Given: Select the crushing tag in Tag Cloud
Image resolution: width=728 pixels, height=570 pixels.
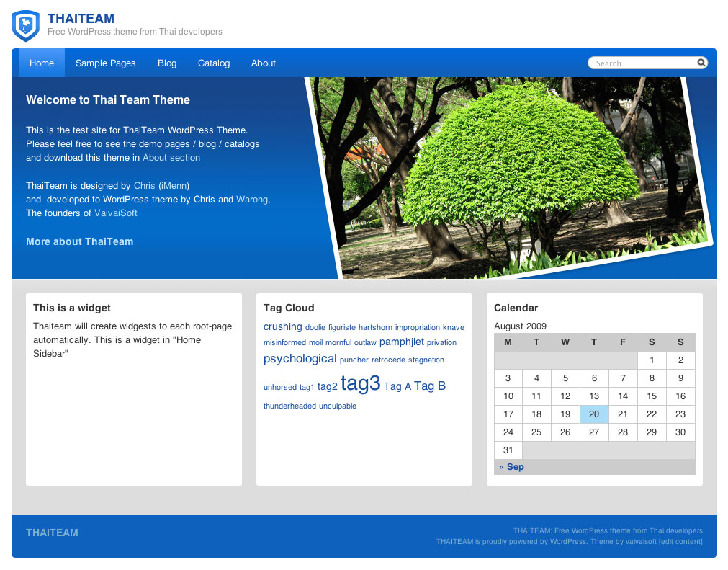Looking at the screenshot, I should (x=282, y=326).
